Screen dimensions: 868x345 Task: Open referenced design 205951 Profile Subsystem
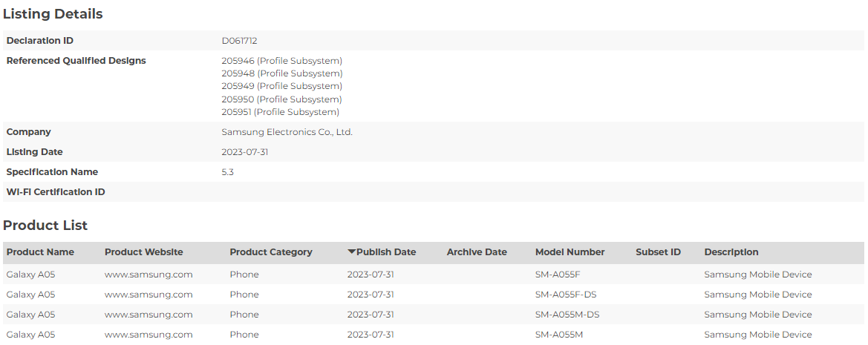tap(280, 112)
